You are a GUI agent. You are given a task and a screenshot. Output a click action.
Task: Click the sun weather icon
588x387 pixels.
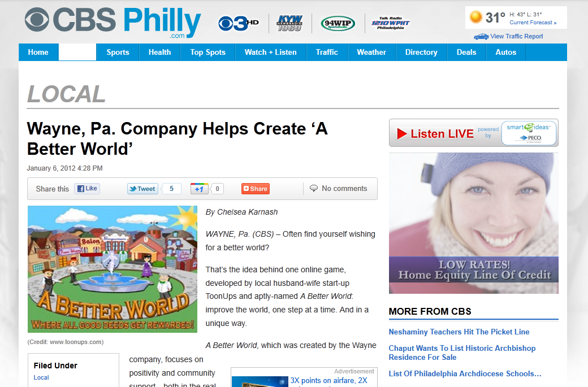pos(475,18)
